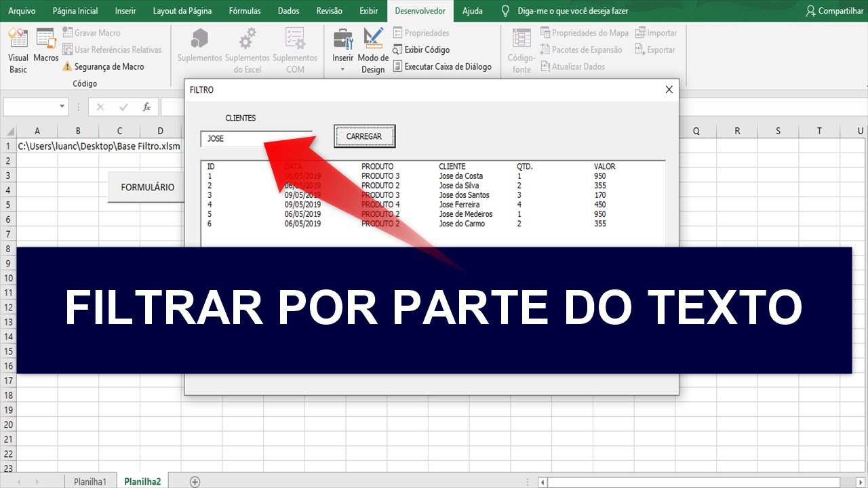Open the Arquivo tab
This screenshot has height=488, width=868.
pyautogui.click(x=22, y=11)
